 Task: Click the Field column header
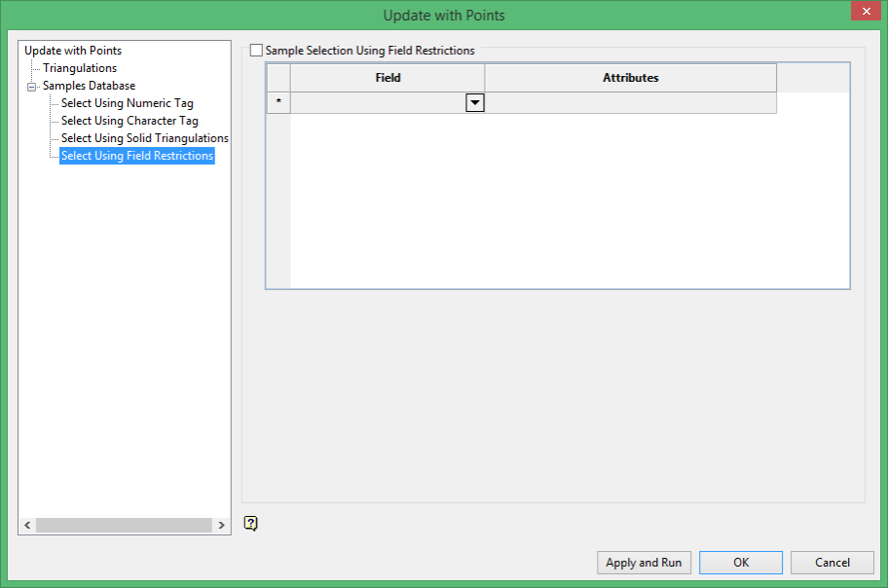pos(388,78)
